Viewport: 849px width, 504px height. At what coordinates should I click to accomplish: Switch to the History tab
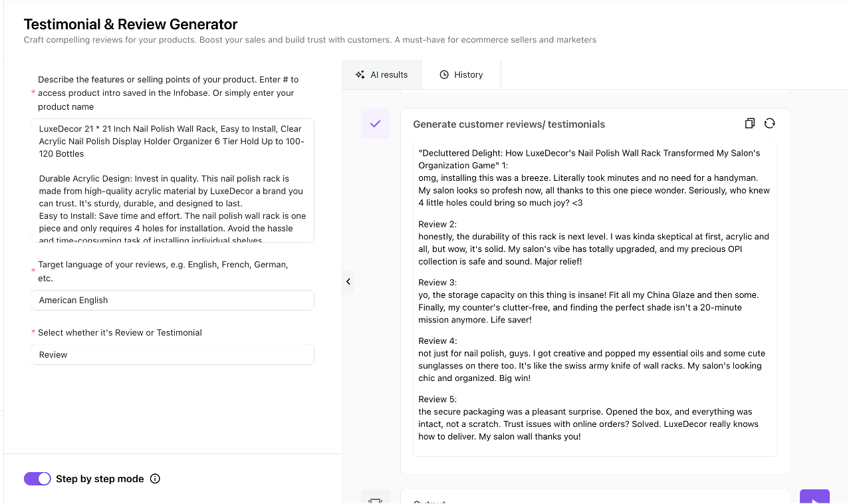[x=461, y=74]
